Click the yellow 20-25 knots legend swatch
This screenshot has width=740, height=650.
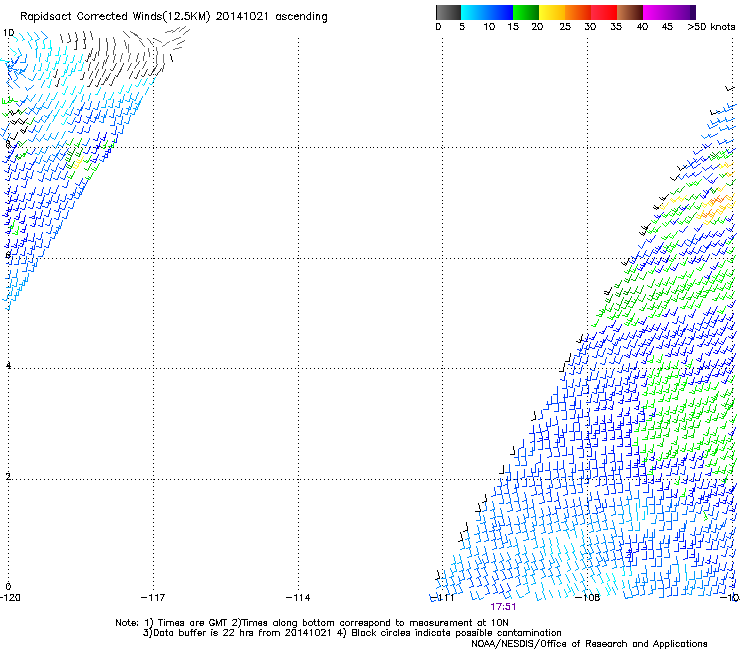(552, 12)
